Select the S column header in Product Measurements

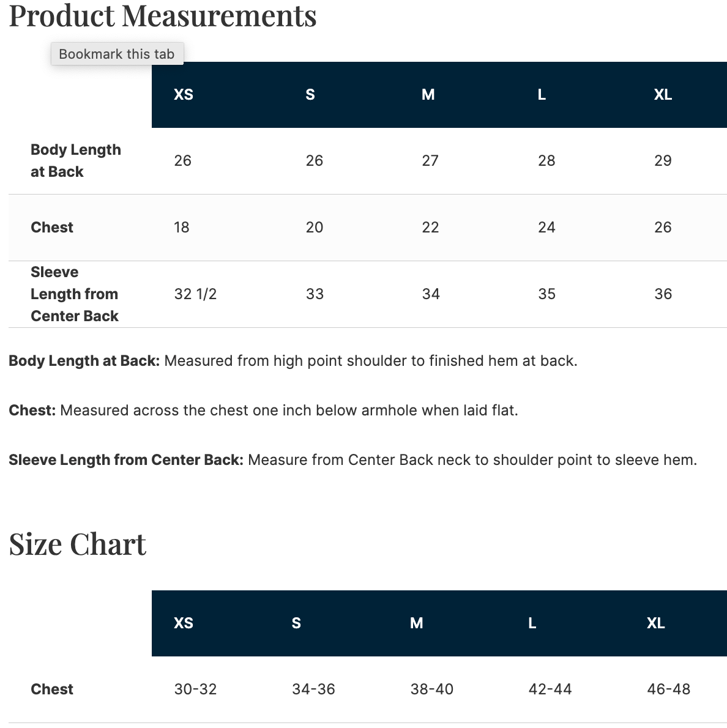(x=310, y=95)
